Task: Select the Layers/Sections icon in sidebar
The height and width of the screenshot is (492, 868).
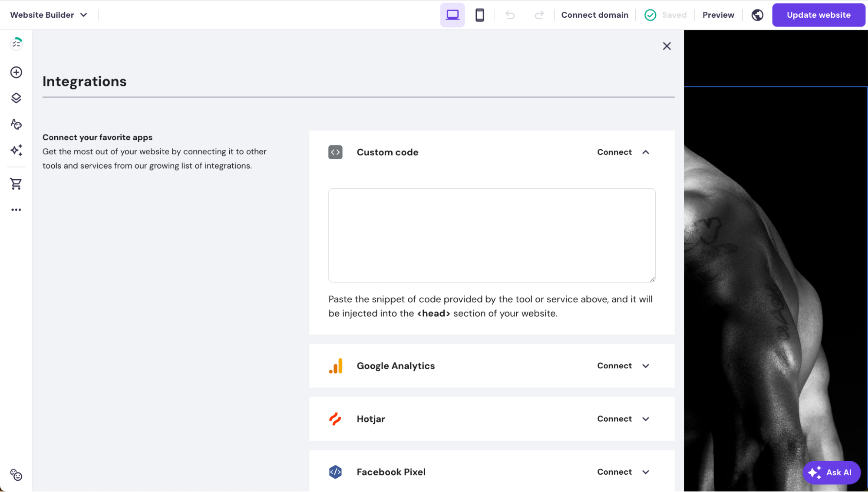Action: tap(16, 98)
